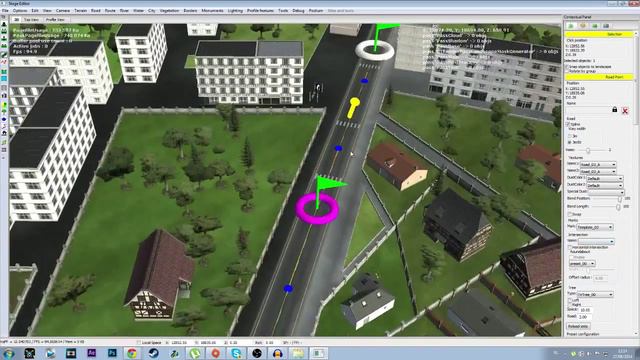Open the Monuments menu

point(212,11)
